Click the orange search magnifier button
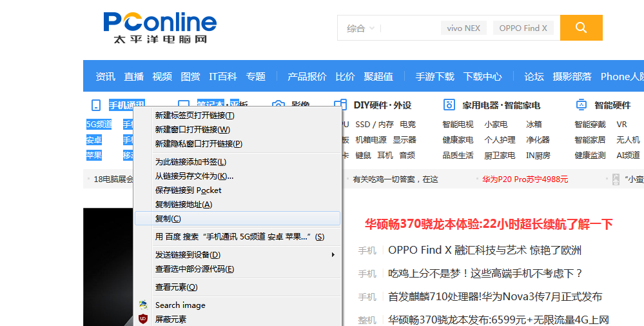 pos(581,28)
